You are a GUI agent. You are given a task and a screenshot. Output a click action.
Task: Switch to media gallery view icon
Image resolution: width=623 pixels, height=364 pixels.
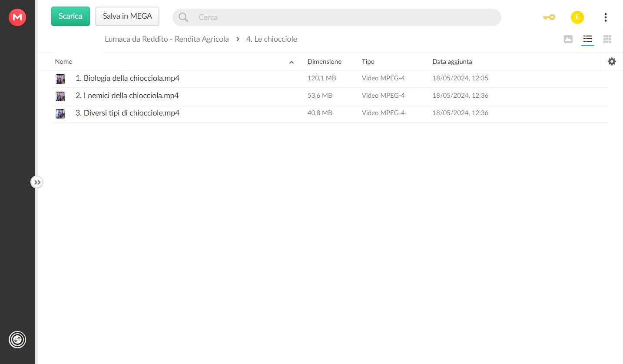[x=568, y=39]
